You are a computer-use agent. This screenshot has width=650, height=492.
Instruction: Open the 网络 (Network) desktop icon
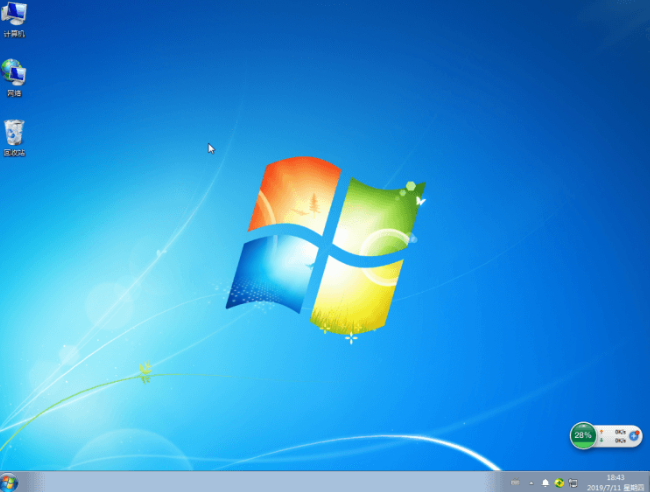pyautogui.click(x=14, y=78)
